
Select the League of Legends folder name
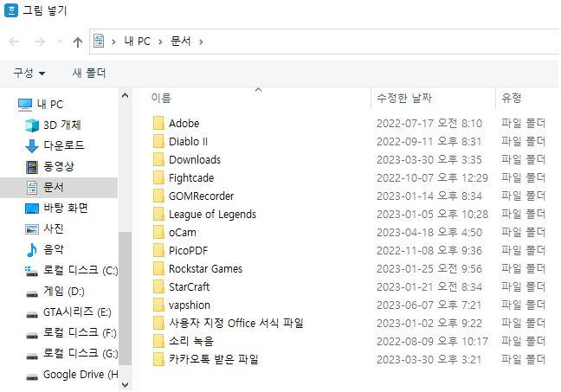[212, 215]
